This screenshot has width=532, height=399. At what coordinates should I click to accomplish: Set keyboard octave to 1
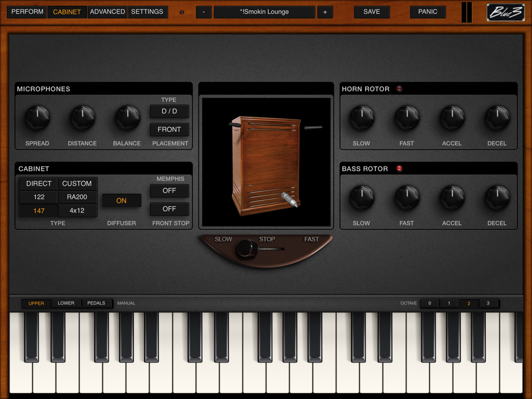(x=449, y=303)
